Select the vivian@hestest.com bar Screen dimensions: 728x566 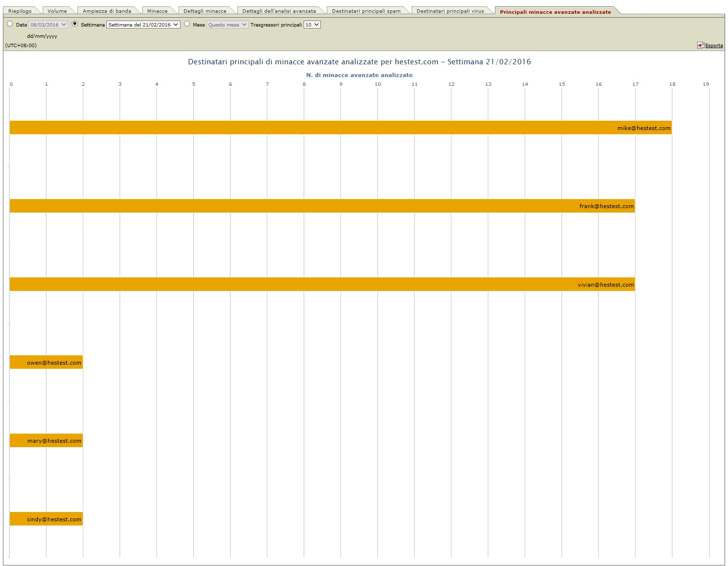322,284
